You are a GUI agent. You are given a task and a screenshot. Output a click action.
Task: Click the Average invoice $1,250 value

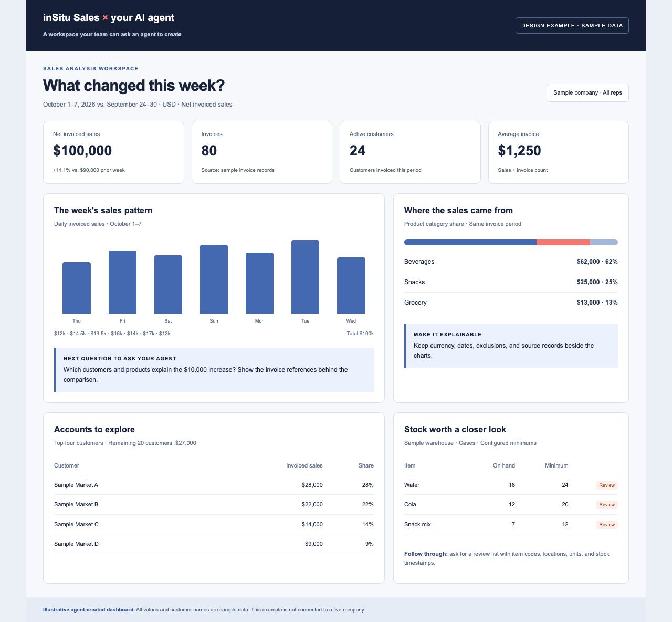pos(519,151)
